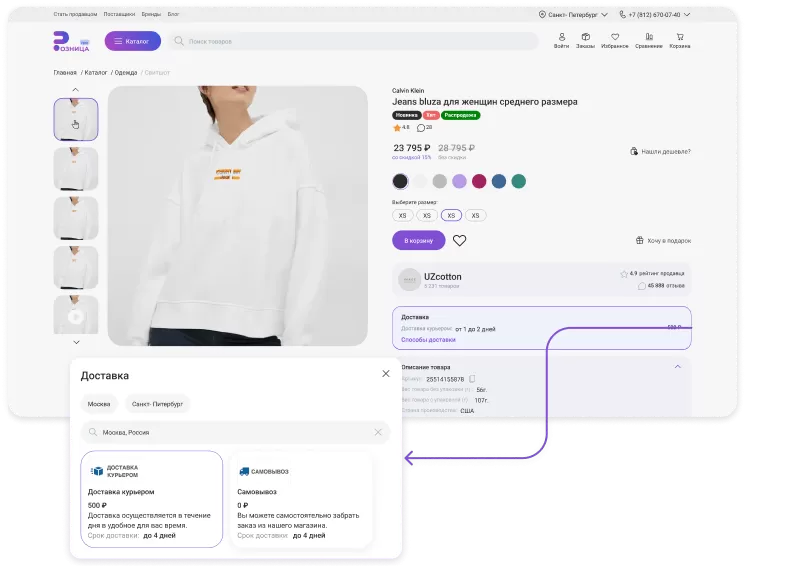Open Избранное favorites heart in header
808x569 pixels.
point(615,41)
